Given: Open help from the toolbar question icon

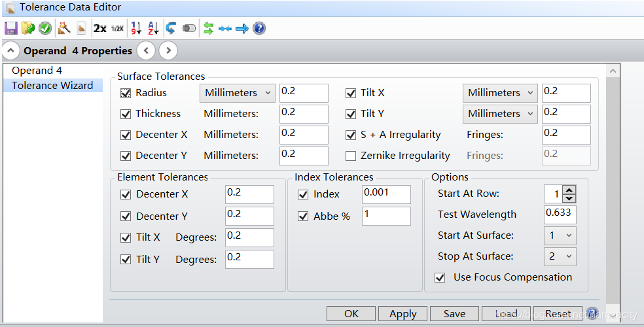Looking at the screenshot, I should pyautogui.click(x=259, y=28).
